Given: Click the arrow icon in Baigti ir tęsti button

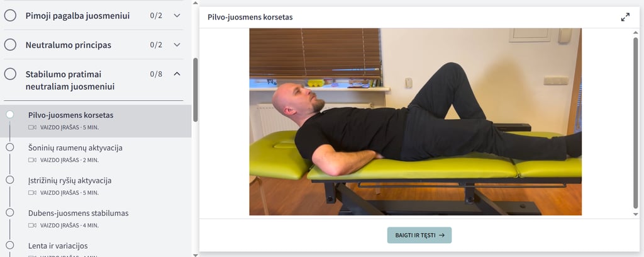Looking at the screenshot, I should tap(441, 235).
